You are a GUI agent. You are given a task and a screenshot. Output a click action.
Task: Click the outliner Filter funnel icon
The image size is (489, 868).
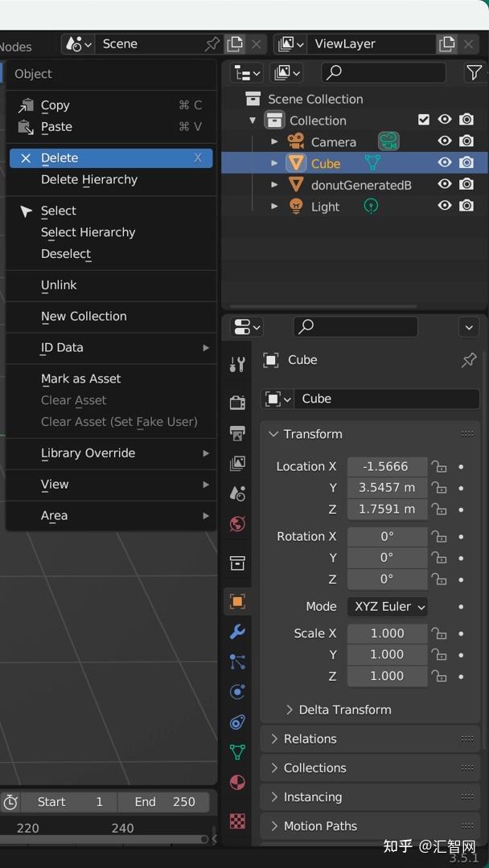475,73
